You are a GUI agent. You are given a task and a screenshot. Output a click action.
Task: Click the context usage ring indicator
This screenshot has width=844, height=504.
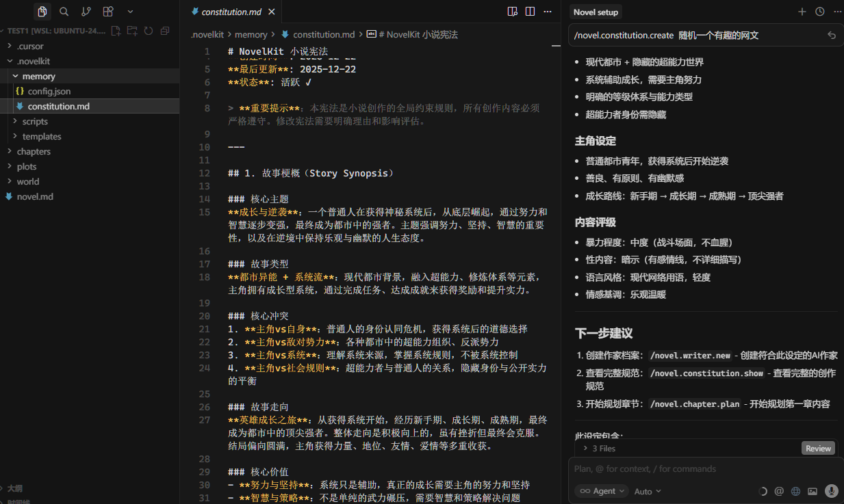pyautogui.click(x=763, y=491)
